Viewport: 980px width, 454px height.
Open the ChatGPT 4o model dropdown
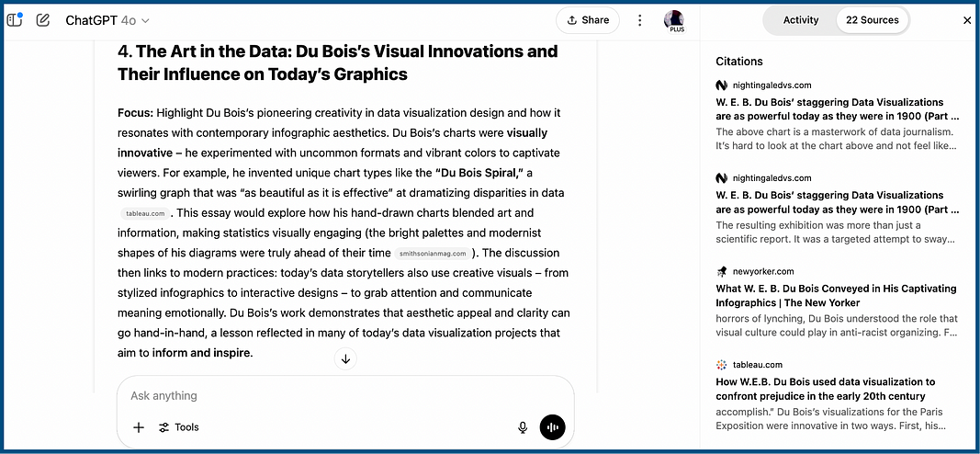tap(107, 20)
